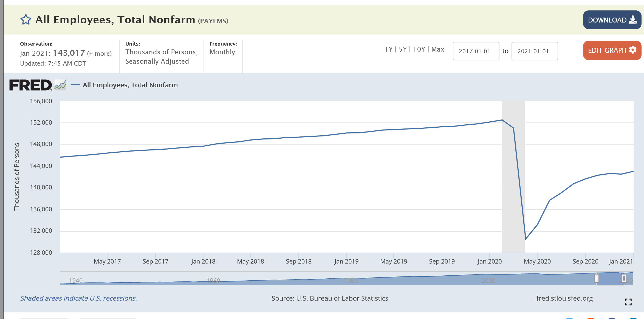The image size is (644, 319).
Task: Click the start date field 2017-01-01
Action: [x=476, y=51]
